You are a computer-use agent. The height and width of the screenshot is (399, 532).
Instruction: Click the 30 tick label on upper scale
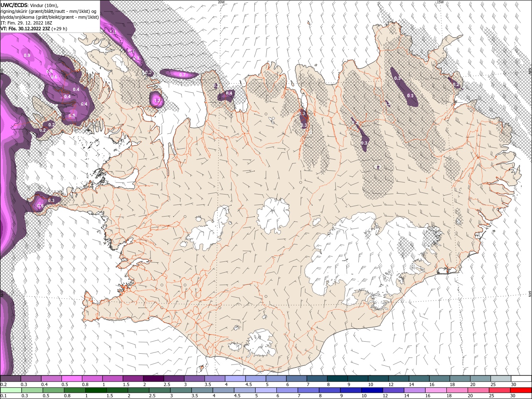(514, 384)
